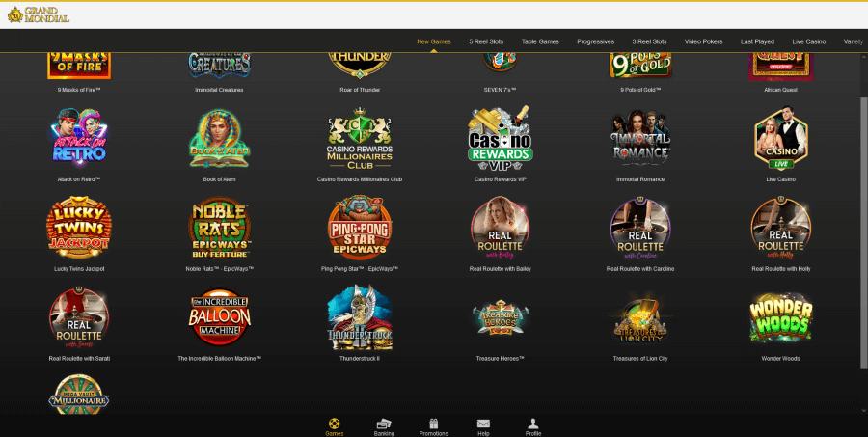This screenshot has height=437, width=868.
Task: Switch to the Live Casino tab
Action: pyautogui.click(x=809, y=41)
